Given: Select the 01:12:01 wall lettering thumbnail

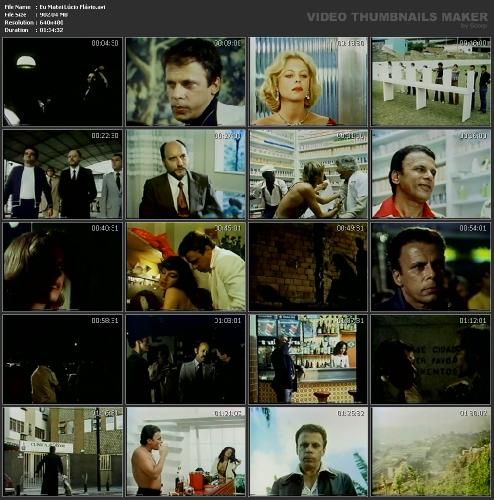Looking at the screenshot, I should point(431,359).
